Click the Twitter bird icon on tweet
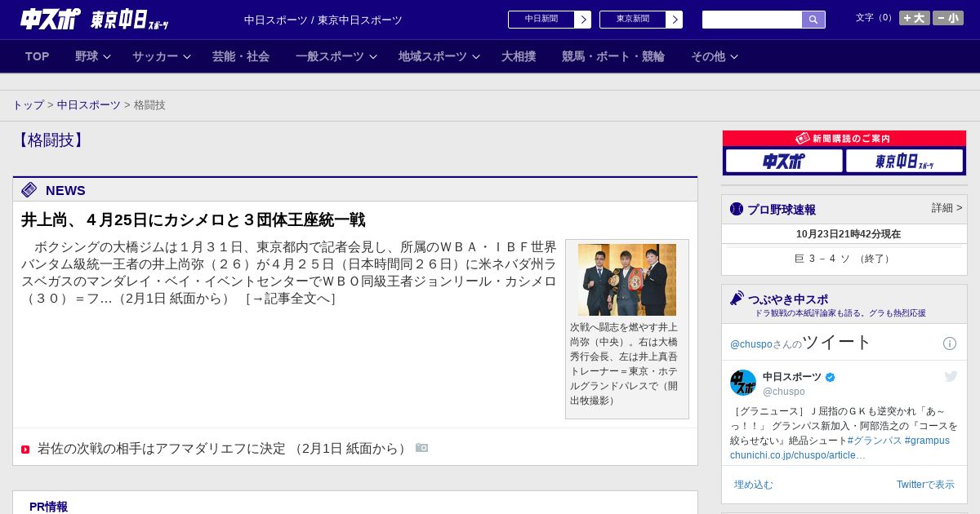 (951, 376)
